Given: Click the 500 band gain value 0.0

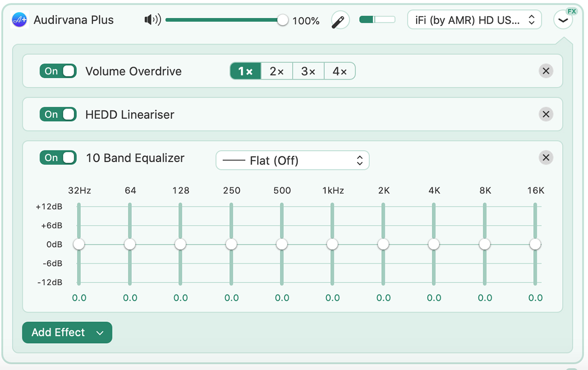Looking at the screenshot, I should click(x=282, y=297).
